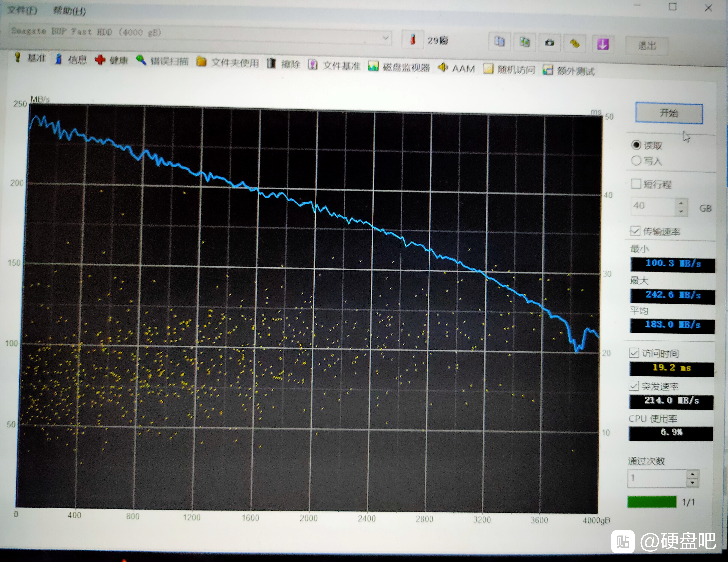Viewport: 728px width, 562px height.
Task: Switch to the AAM tab
Action: 457,68
